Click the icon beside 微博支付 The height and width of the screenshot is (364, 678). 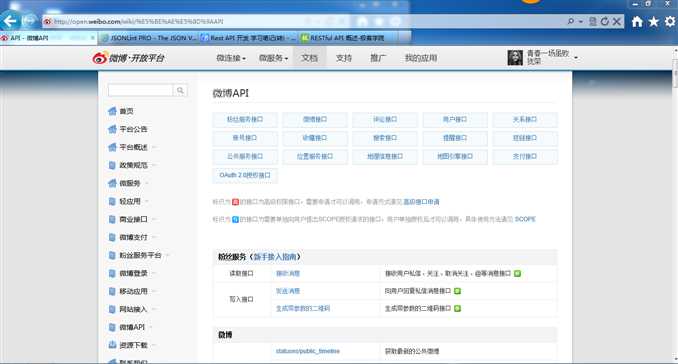tap(112, 237)
